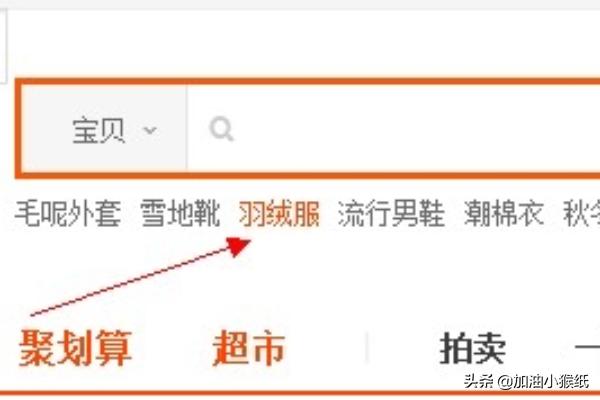The width and height of the screenshot is (600, 400).
Task: Click the highlighted 羽绒服 keyword link
Action: click(279, 214)
